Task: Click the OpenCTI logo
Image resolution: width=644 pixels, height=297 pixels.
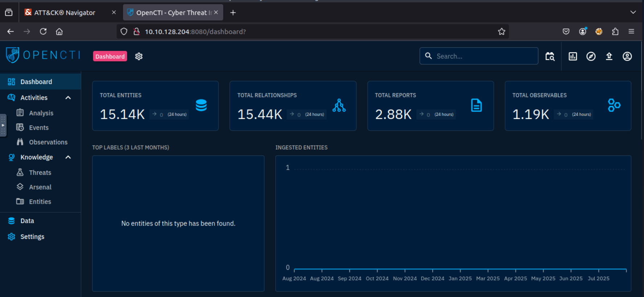Action: point(43,55)
